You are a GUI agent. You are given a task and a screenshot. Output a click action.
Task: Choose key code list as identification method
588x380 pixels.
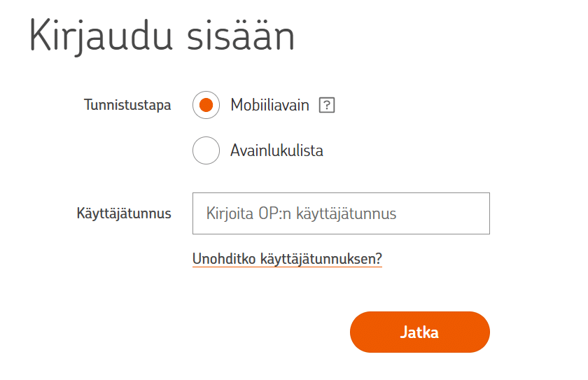tap(206, 150)
